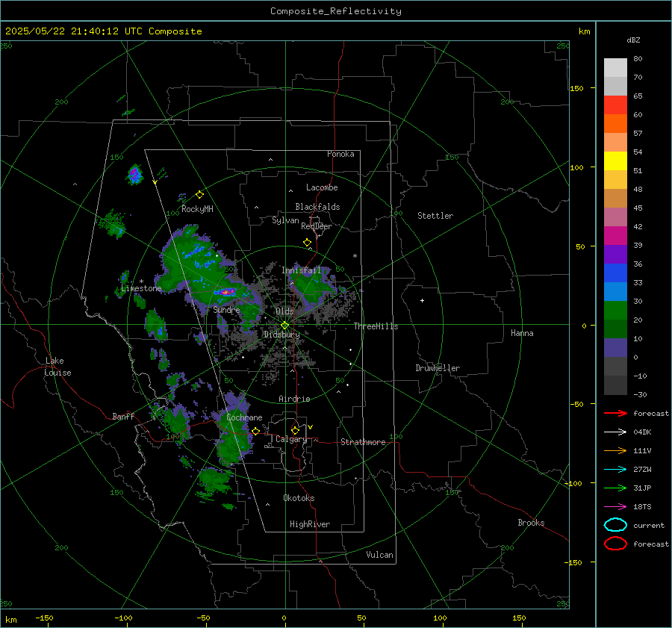Click the yellow radar-site diamond near Didsbury

coord(284,326)
